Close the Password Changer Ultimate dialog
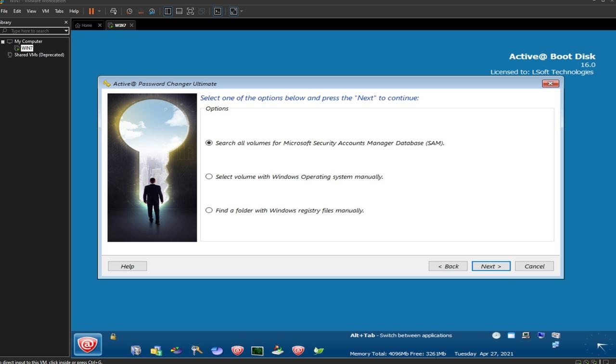 (550, 84)
